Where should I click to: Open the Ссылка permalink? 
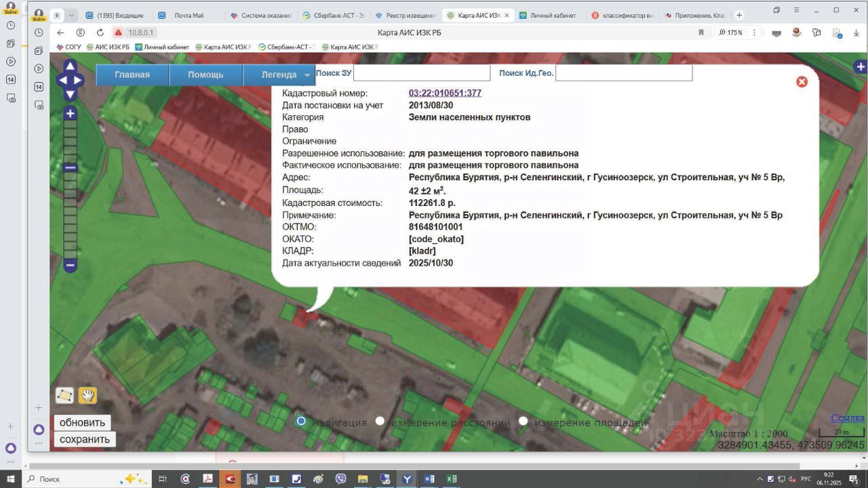pos(848,418)
